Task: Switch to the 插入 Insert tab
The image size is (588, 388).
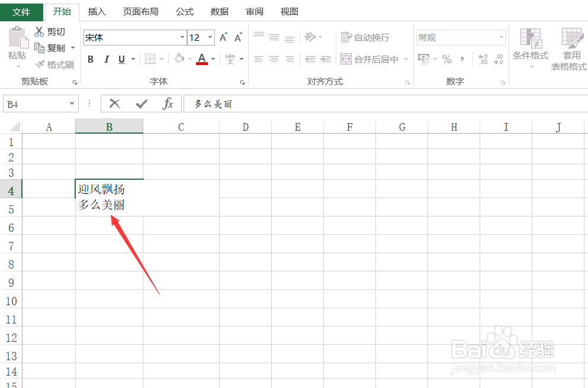Action: coord(97,12)
